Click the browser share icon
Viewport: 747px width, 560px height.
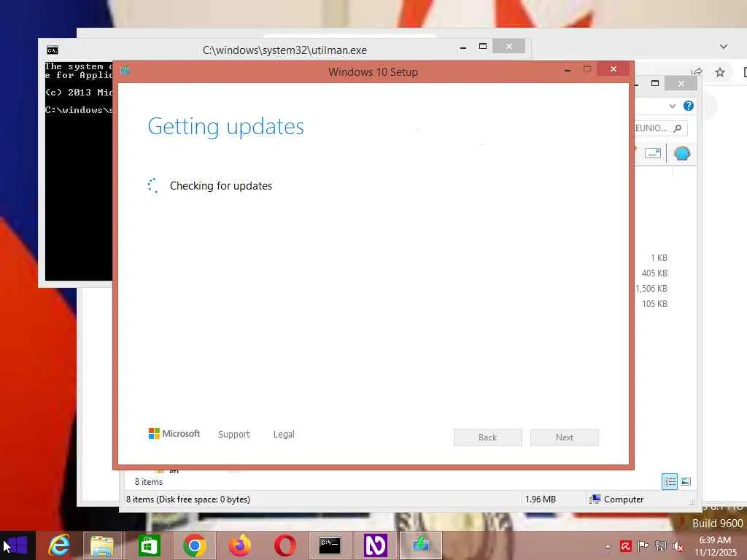coord(697,72)
